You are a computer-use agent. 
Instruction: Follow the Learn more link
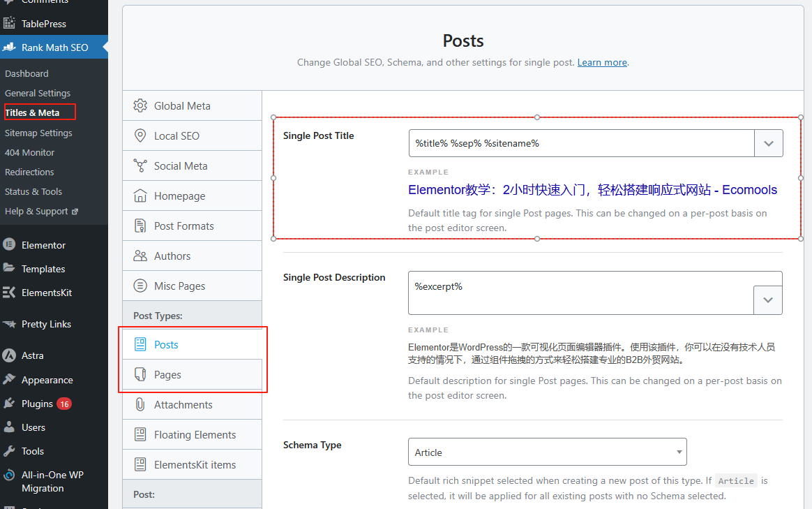pos(602,62)
